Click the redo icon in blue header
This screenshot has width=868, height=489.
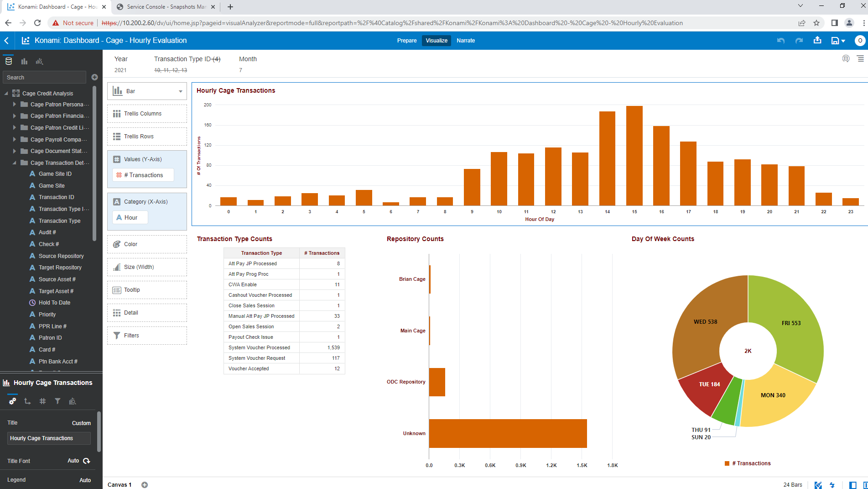pyautogui.click(x=799, y=41)
